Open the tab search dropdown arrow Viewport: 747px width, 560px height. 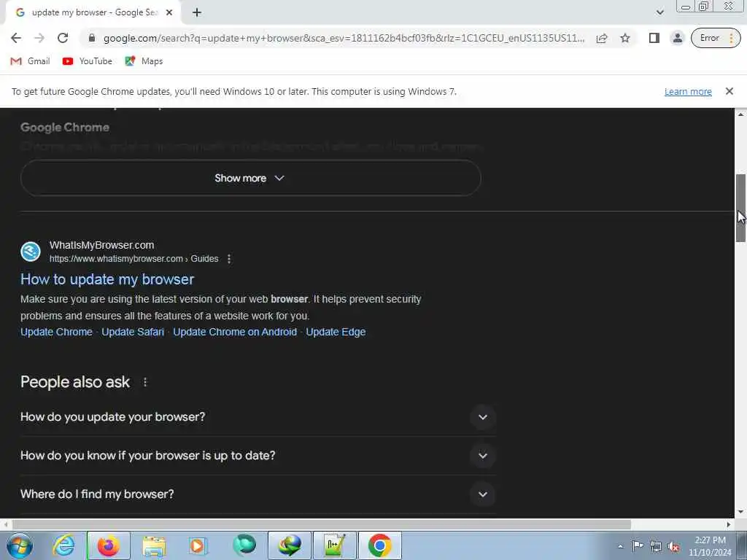659,13
